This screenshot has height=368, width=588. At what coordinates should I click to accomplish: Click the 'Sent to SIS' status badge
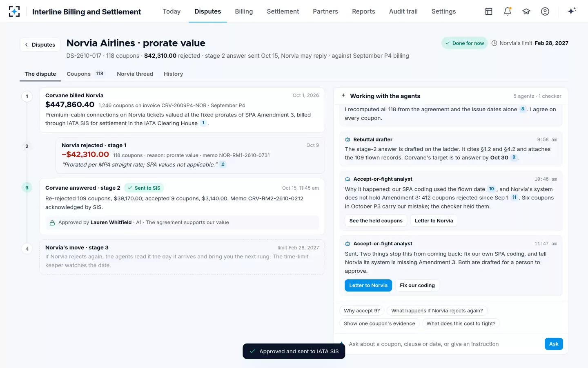(144, 188)
